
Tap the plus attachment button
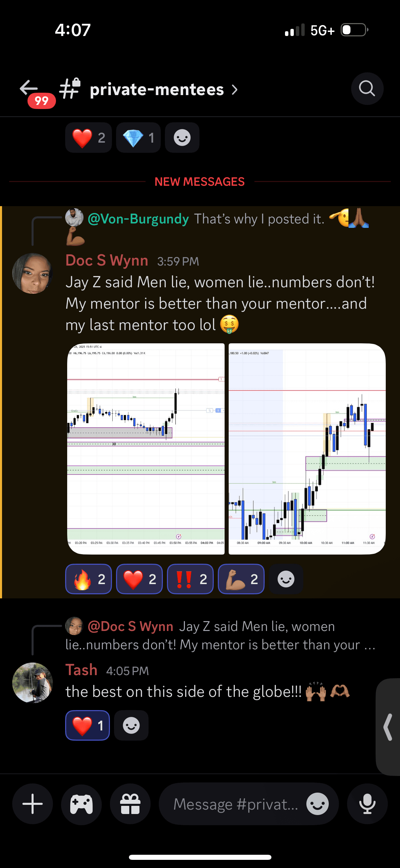tap(33, 804)
